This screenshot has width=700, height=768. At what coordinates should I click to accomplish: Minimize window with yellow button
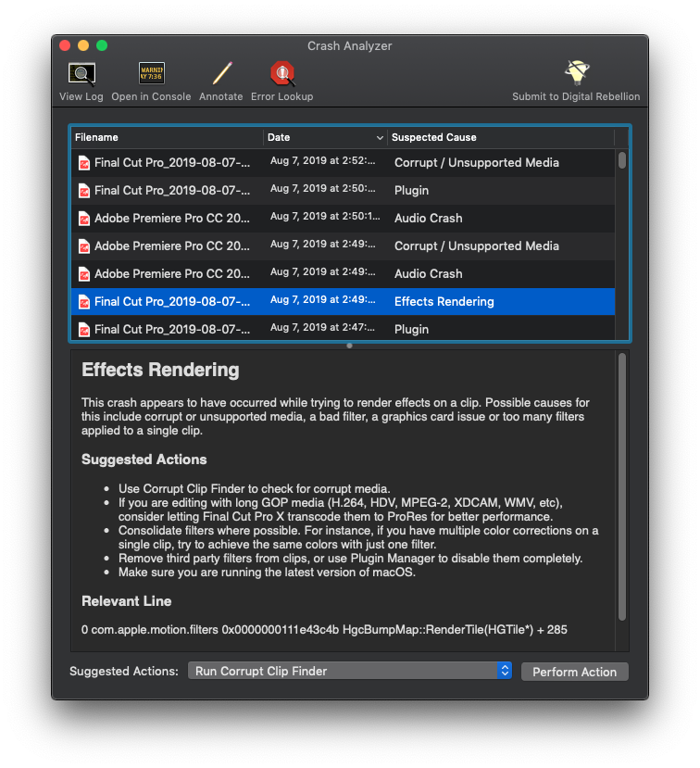[x=83, y=45]
